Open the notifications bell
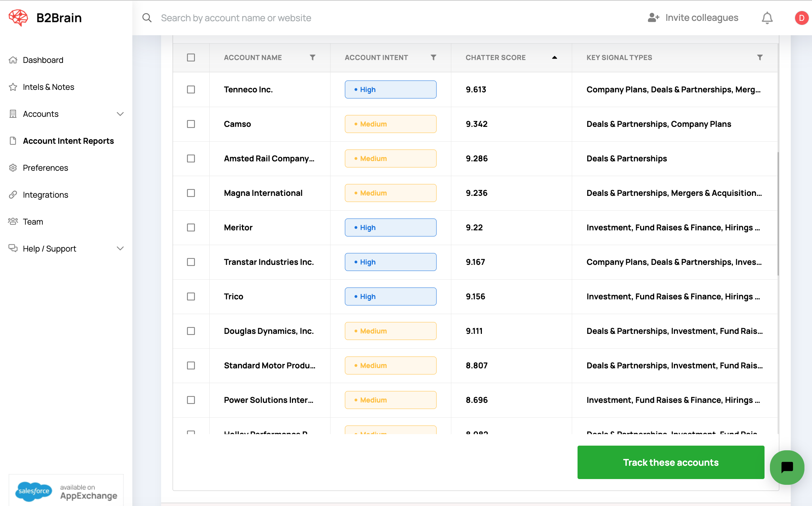812x506 pixels. (767, 18)
